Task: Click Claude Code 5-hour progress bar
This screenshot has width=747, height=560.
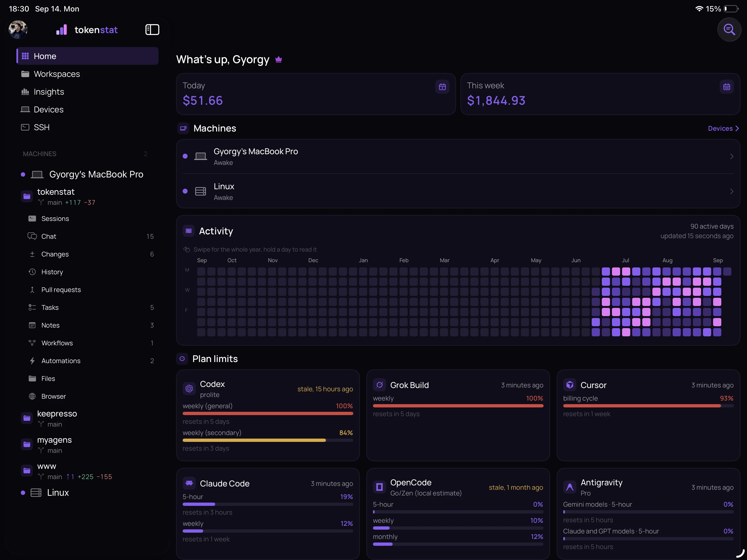Action: tap(268, 504)
